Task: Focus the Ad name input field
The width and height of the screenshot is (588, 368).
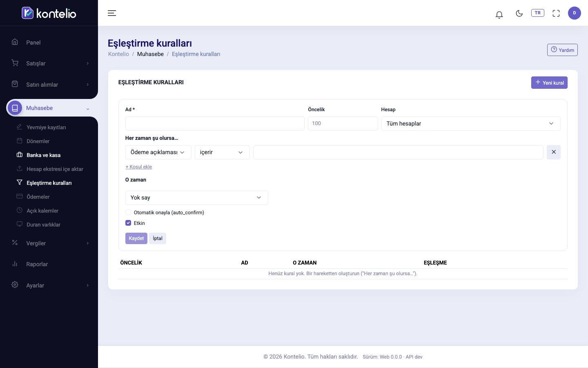Action: point(215,123)
